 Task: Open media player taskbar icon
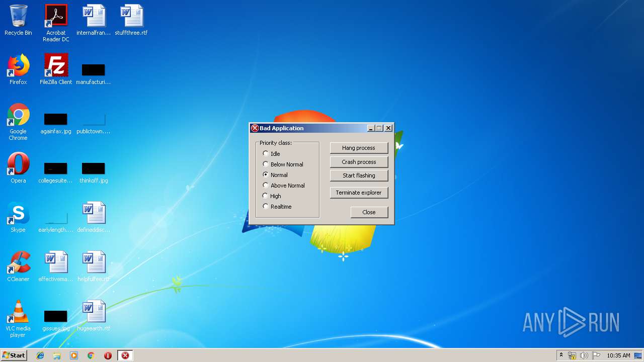point(74,355)
